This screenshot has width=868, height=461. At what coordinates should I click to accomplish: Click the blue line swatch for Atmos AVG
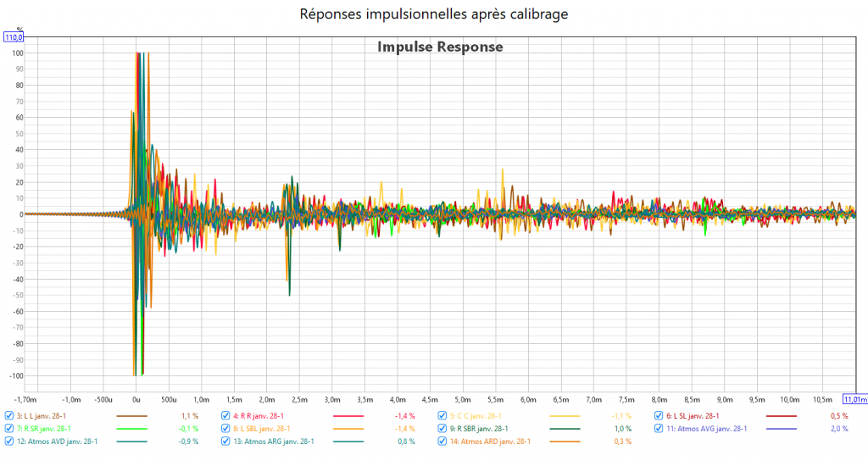pos(780,429)
